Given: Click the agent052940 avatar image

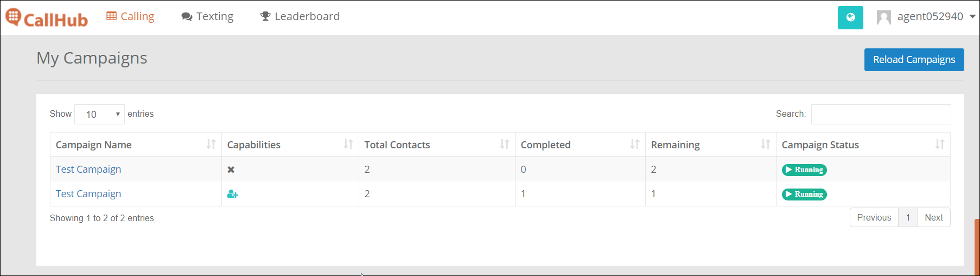Looking at the screenshot, I should pos(883,17).
